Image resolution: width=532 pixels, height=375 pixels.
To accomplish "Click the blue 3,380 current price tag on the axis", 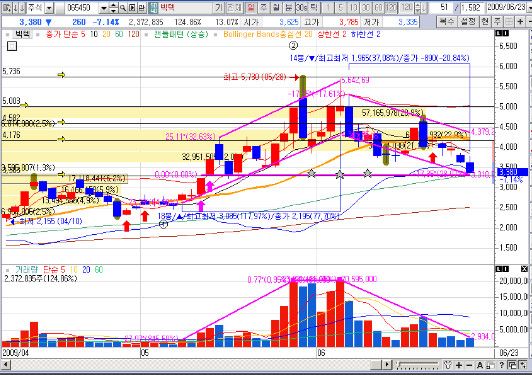I will pyautogui.click(x=512, y=172).
